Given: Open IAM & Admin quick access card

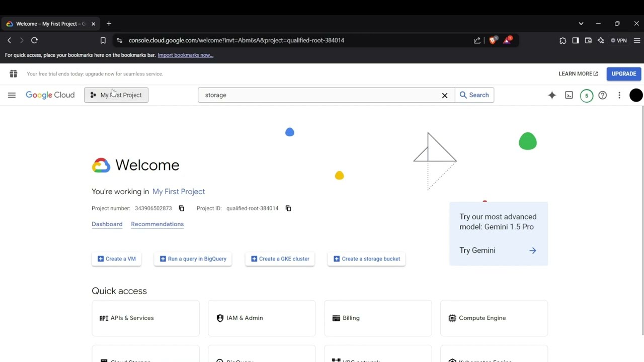Looking at the screenshot, I should 262,318.
